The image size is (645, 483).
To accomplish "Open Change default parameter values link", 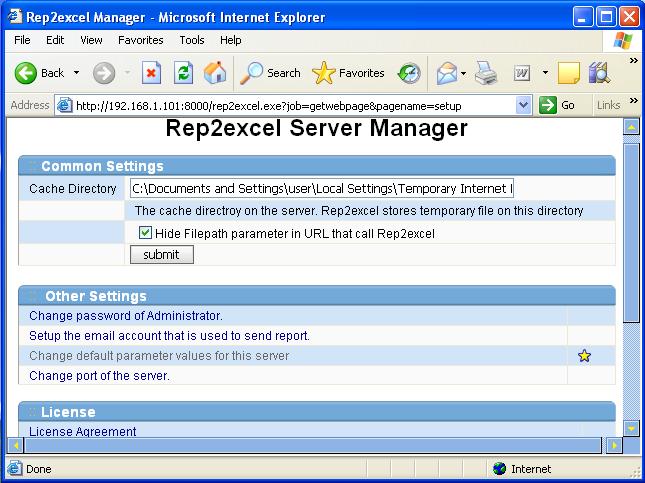I will click(159, 355).
